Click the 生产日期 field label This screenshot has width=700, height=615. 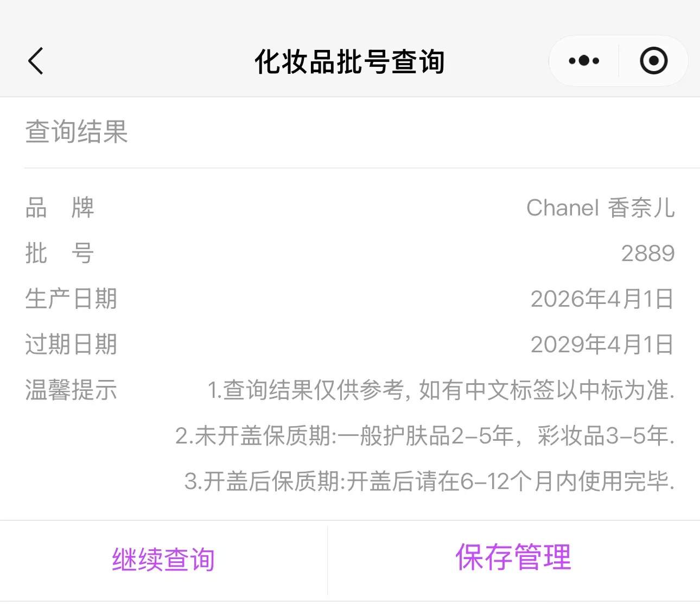point(71,299)
